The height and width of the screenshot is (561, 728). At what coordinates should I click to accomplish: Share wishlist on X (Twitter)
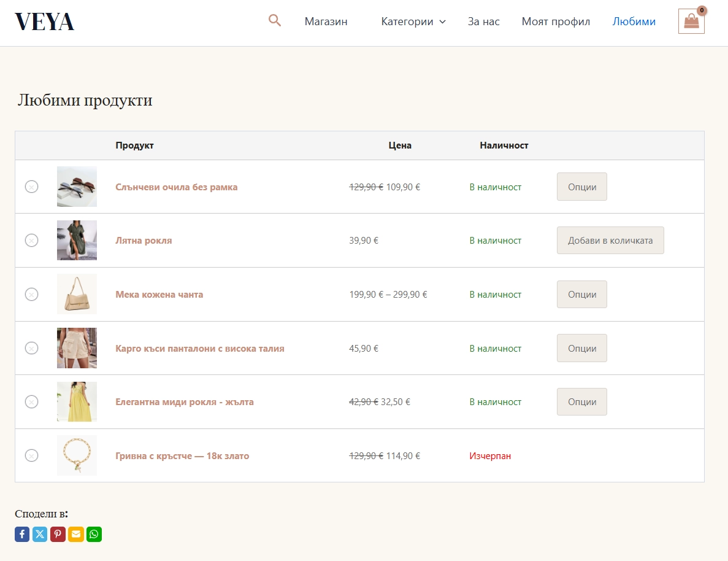point(40,534)
